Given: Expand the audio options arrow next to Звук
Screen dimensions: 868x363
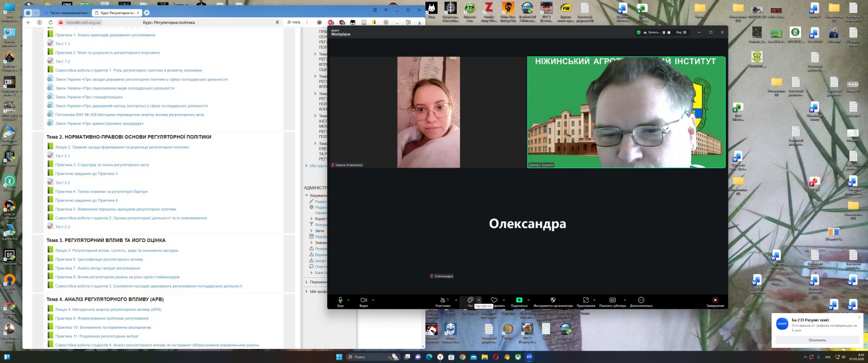Looking at the screenshot, I should tap(348, 300).
